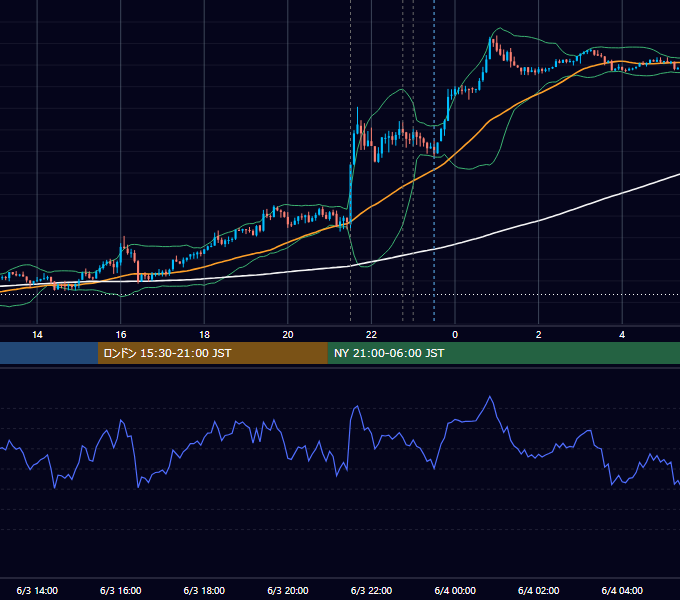Click the "14" hour label on price chart axis
This screenshot has height=600, width=680.
click(x=37, y=335)
